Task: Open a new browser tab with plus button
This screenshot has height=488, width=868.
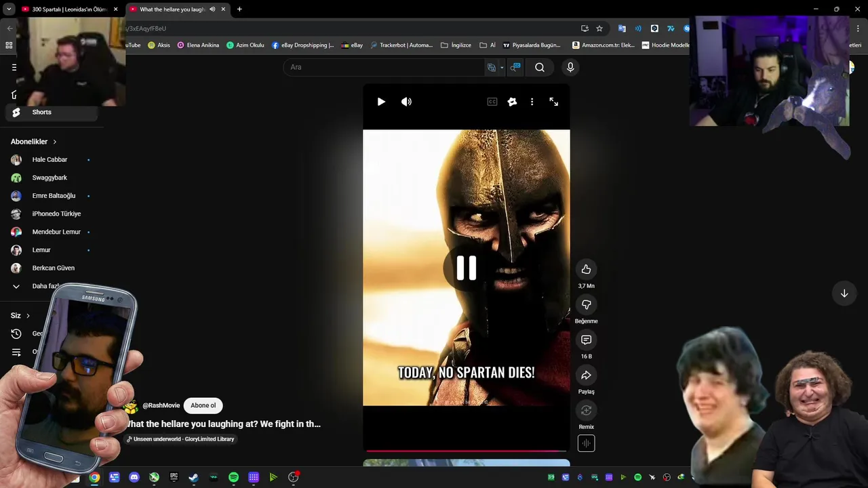Action: [239, 9]
